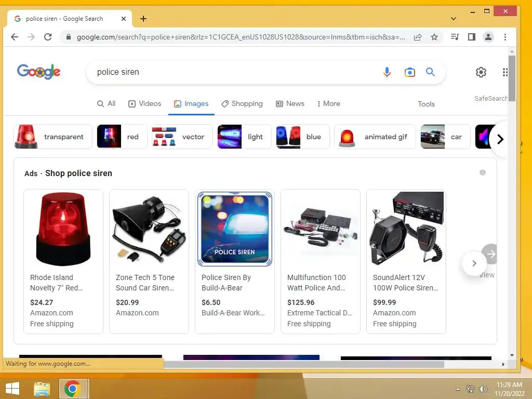Open the Google apps grid
This screenshot has width=532, height=399.
coord(505,72)
